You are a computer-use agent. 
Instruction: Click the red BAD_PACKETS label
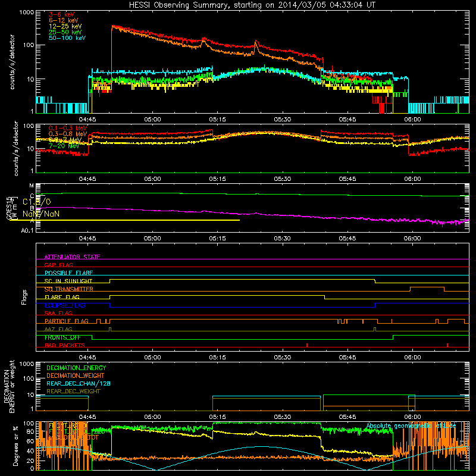click(65, 345)
